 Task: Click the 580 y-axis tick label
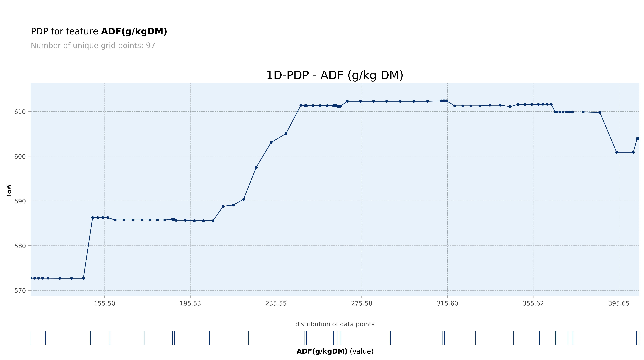20,246
